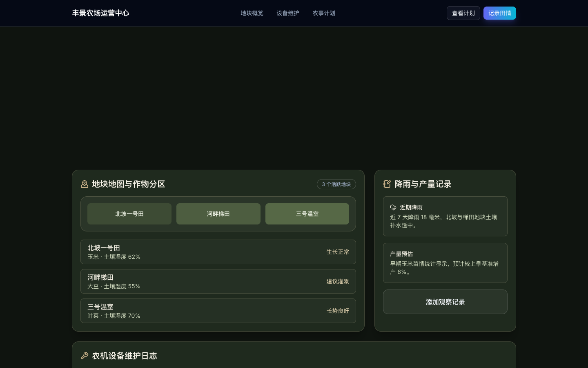Open the 河畔梯田 大豆 list row
Image resolution: width=588 pixels, height=368 pixels.
click(218, 281)
